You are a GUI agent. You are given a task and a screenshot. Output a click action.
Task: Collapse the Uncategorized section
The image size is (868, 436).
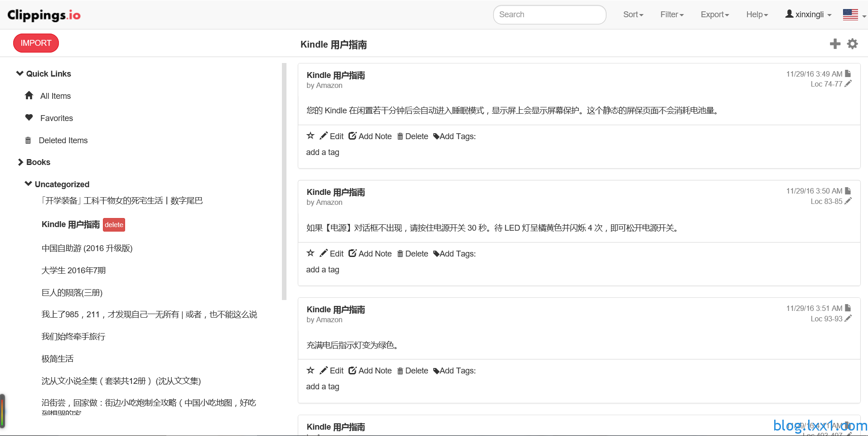coord(57,184)
